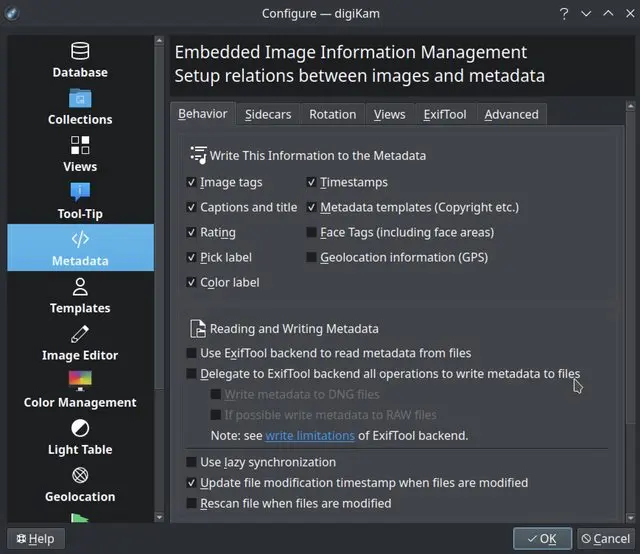The height and width of the screenshot is (554, 640).
Task: Open the Collections settings page
Action: 80,106
